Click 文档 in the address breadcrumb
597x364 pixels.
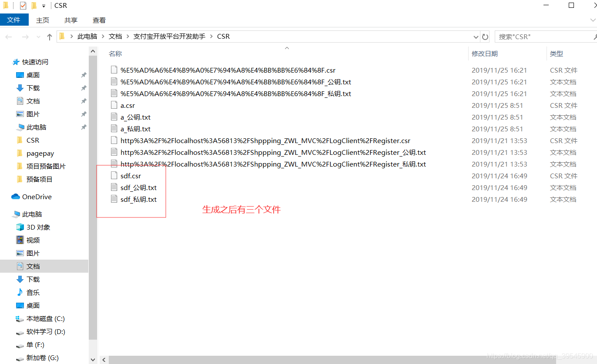point(115,37)
